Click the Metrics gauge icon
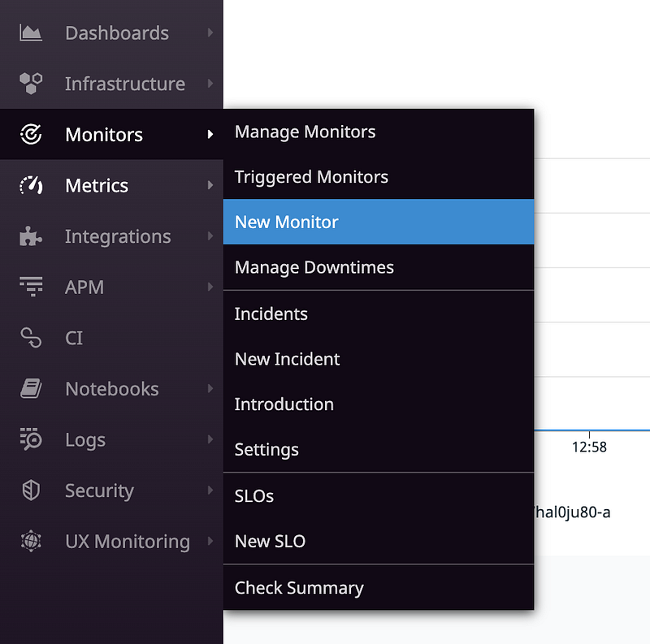Screen dimensions: 650x644 (31, 185)
